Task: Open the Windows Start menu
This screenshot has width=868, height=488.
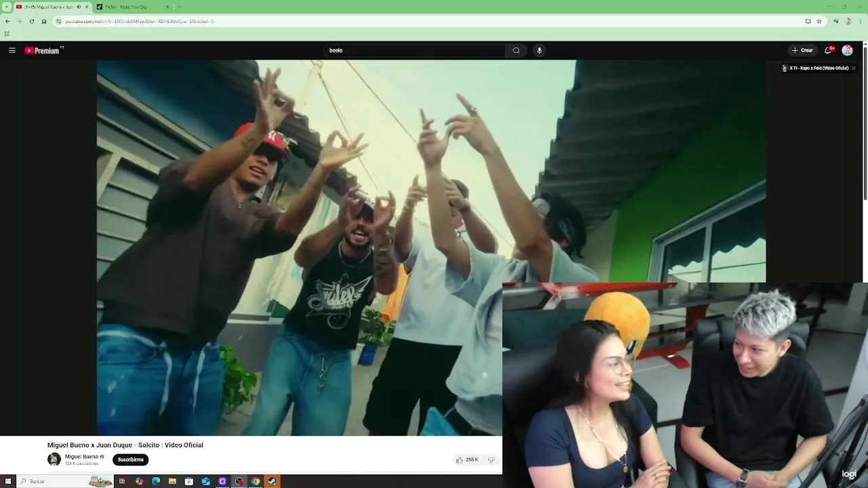Action: (x=7, y=481)
